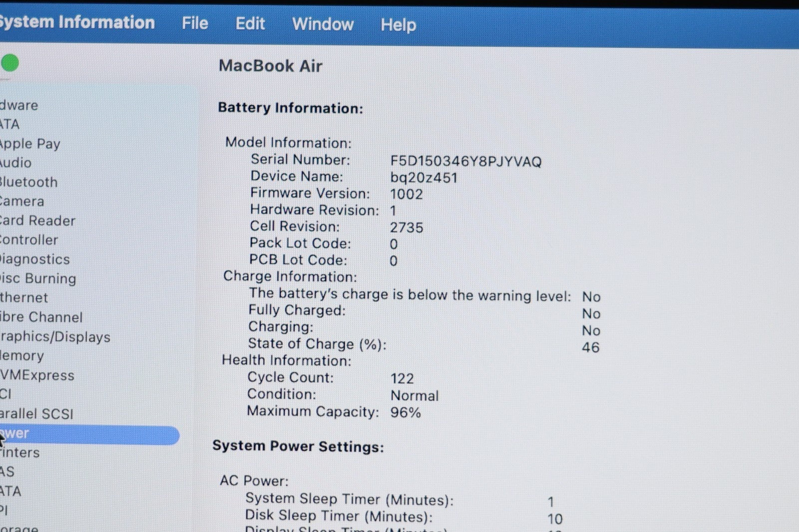Show Bluetooth hardware details

(x=28, y=182)
